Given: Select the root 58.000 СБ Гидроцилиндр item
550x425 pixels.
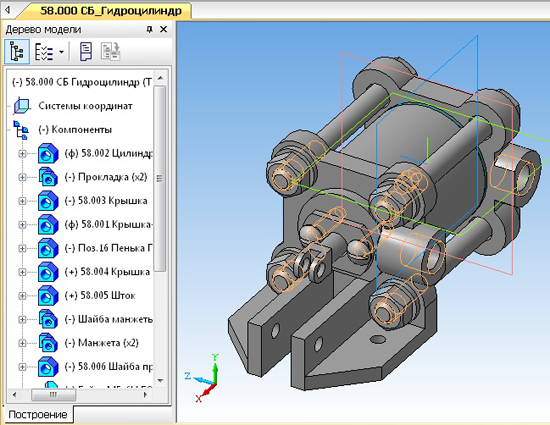Looking at the screenshot, I should [x=81, y=82].
